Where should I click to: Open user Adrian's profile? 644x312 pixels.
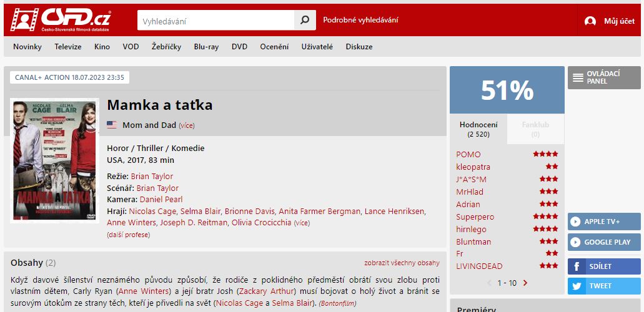[468, 205]
